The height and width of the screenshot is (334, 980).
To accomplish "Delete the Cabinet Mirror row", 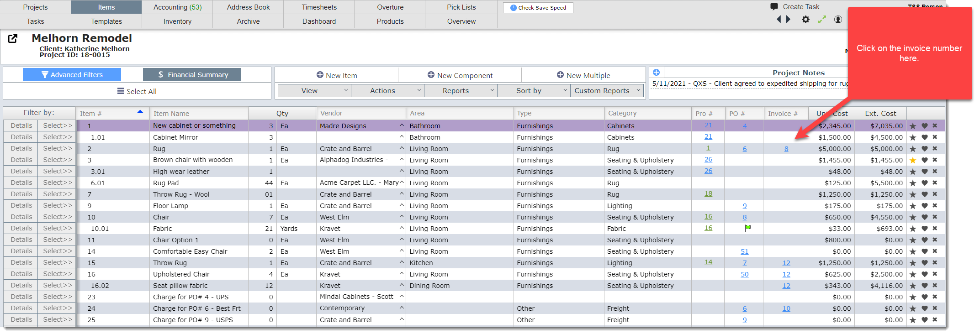I will pos(935,137).
